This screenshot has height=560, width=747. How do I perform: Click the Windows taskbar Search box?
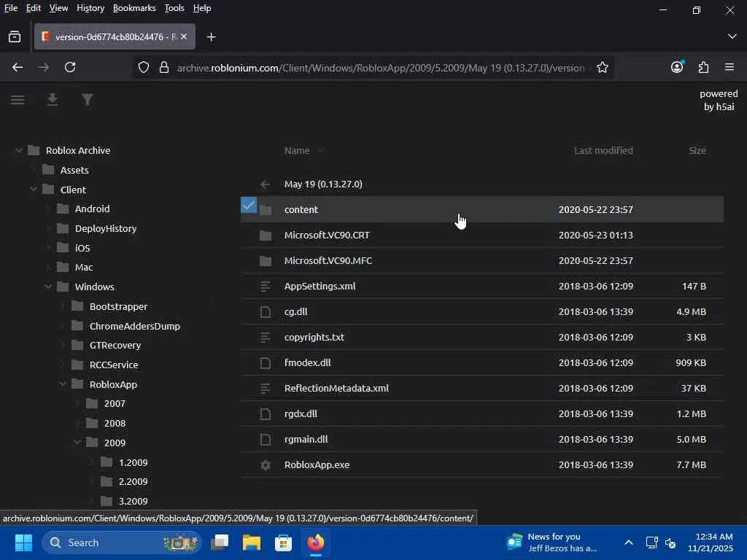(x=122, y=542)
